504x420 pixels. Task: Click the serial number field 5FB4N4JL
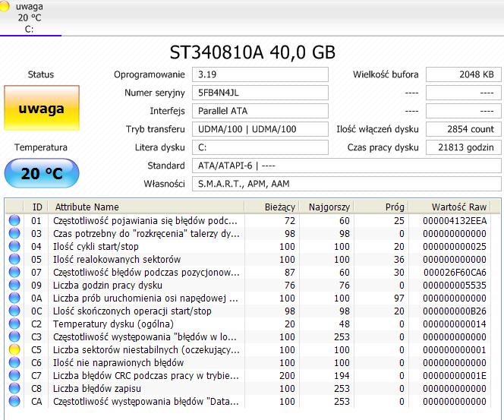260,93
